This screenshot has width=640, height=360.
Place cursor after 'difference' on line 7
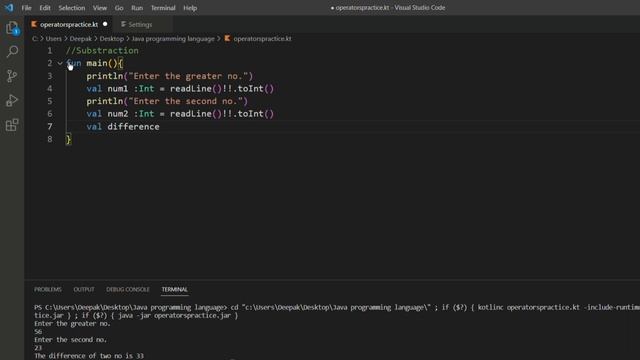(x=160, y=127)
